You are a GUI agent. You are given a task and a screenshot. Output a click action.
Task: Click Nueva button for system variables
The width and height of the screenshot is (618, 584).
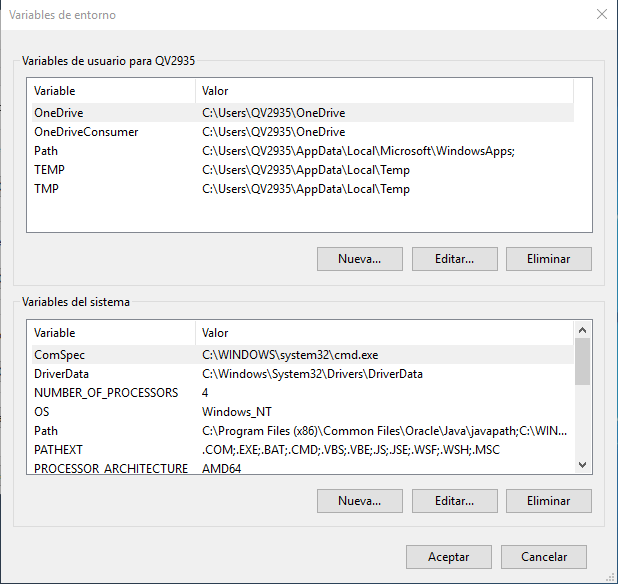coord(360,500)
